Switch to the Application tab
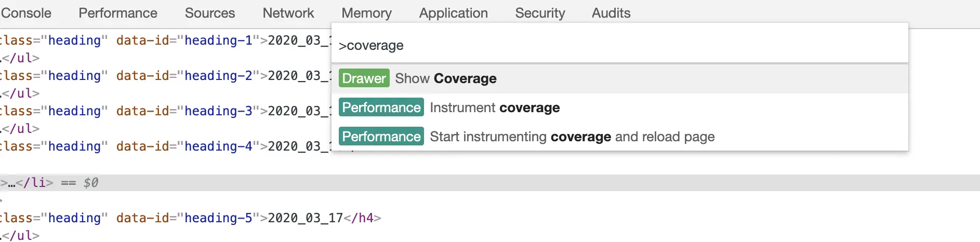Image resolution: width=980 pixels, height=242 pixels. pos(454,13)
